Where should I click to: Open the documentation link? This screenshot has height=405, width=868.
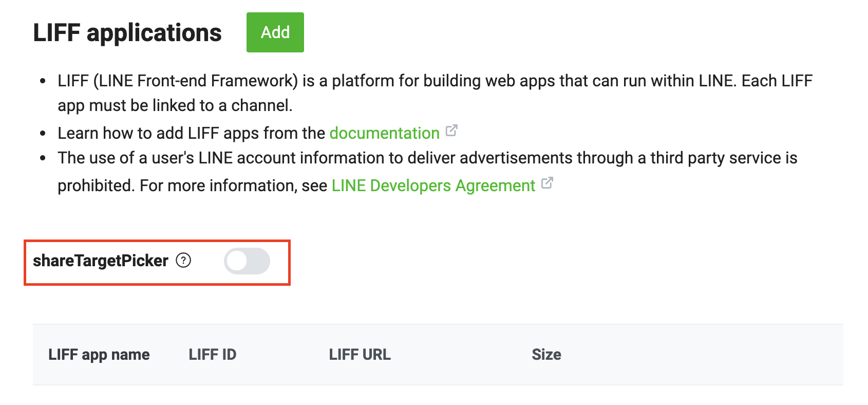tap(384, 133)
